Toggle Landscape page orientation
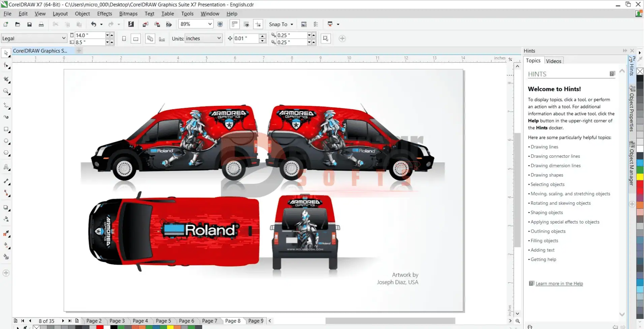The width and height of the screenshot is (644, 329). [135, 39]
